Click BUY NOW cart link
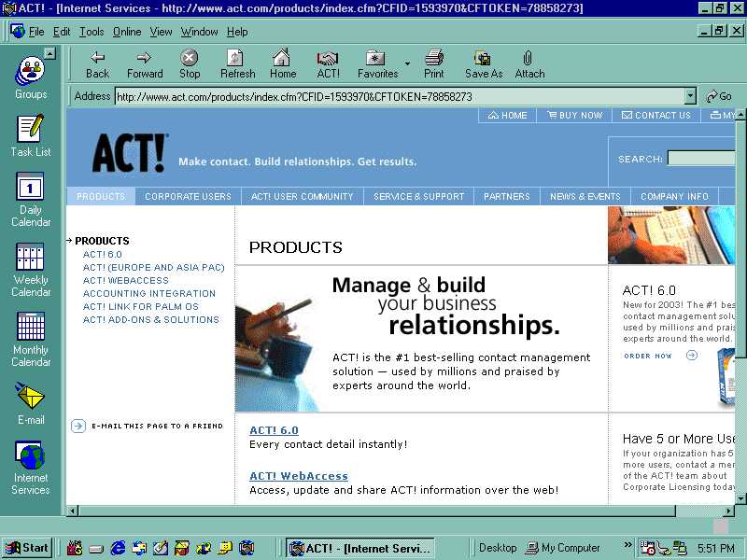 pyautogui.click(x=574, y=115)
